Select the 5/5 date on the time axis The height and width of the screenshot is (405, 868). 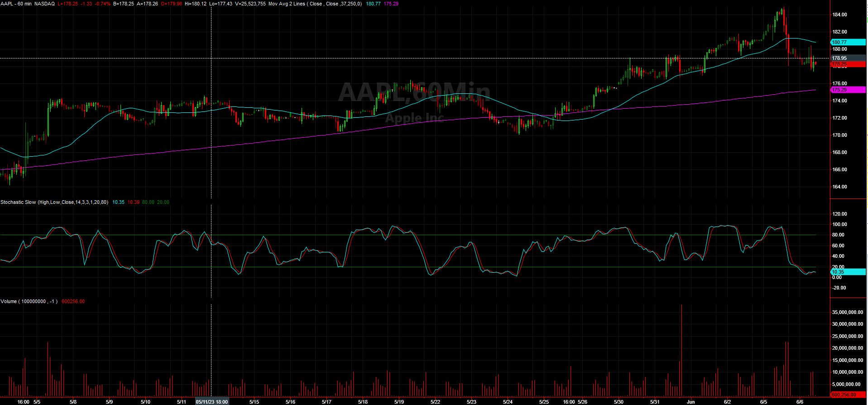click(x=37, y=402)
